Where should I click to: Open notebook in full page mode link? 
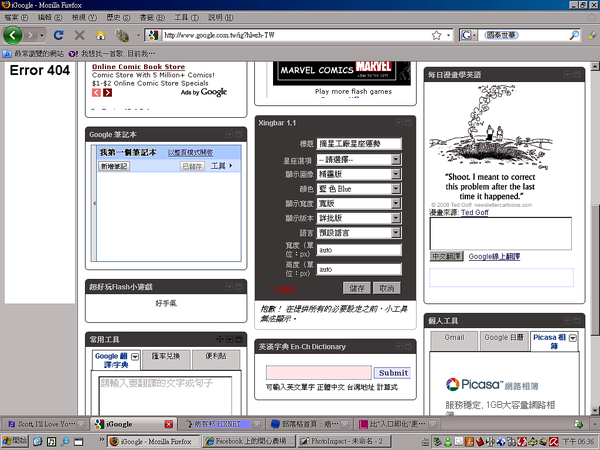click(x=191, y=152)
